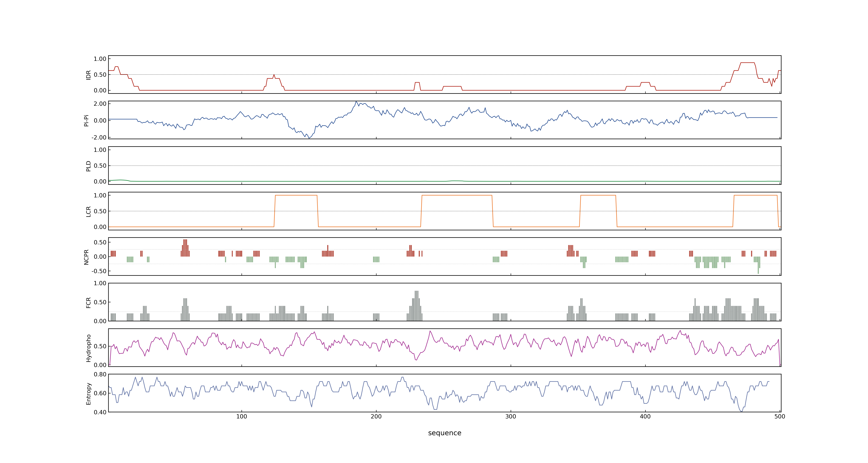
Task: Click the NCPR axis label
Action: pyautogui.click(x=86, y=257)
